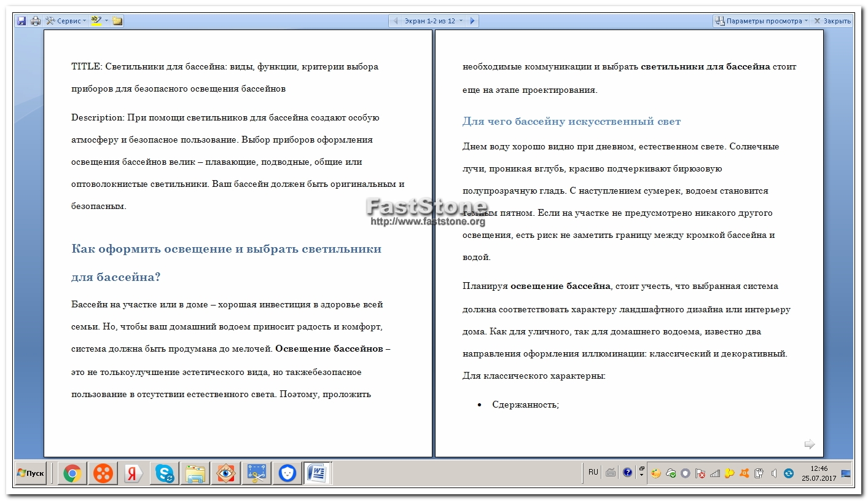The image size is (868, 501).
Task: Click the show desktop monitor icon
Action: pyautogui.click(x=846, y=473)
